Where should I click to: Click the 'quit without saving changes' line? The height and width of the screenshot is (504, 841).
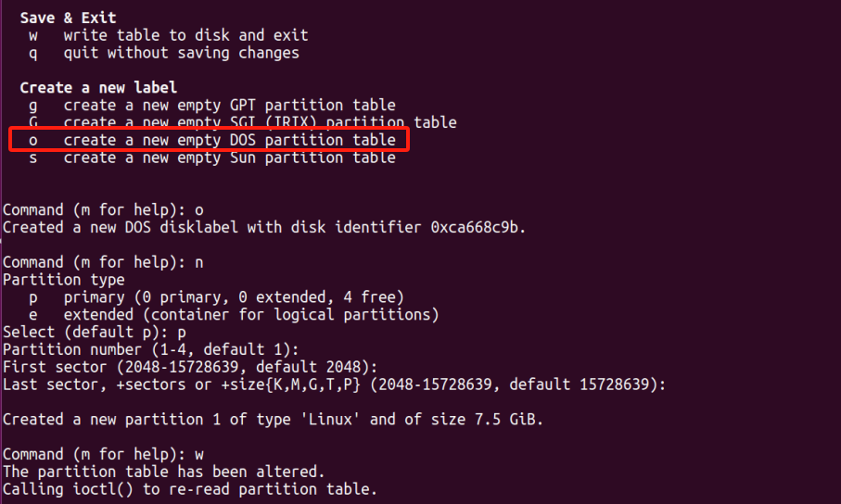181,53
